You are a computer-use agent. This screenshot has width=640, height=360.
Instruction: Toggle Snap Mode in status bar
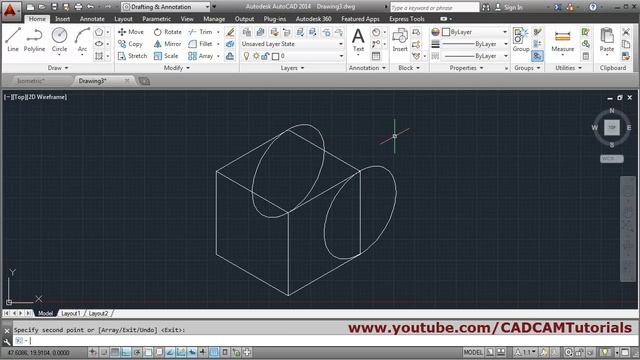coord(104,352)
